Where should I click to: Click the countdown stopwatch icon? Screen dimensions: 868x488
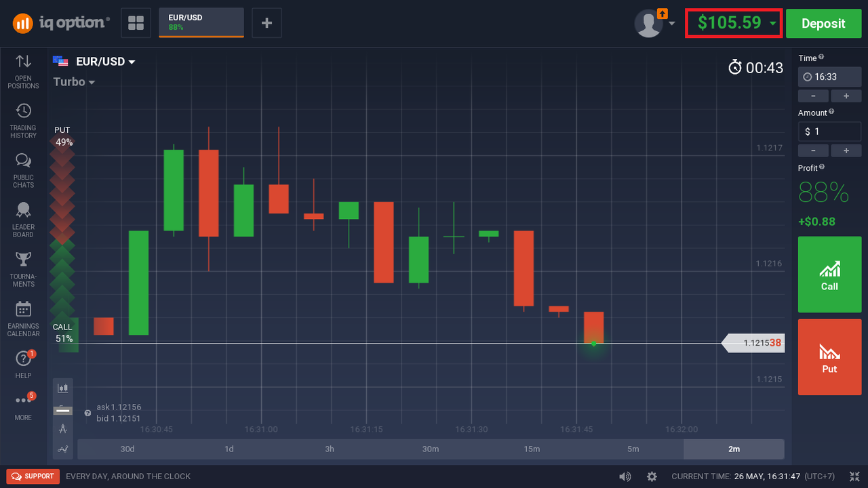click(735, 67)
